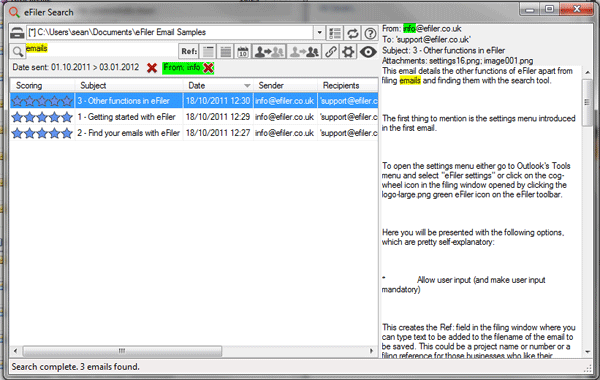Click star rating of '3 - Other functions' row
The height and width of the screenshot is (380, 600).
[x=42, y=101]
